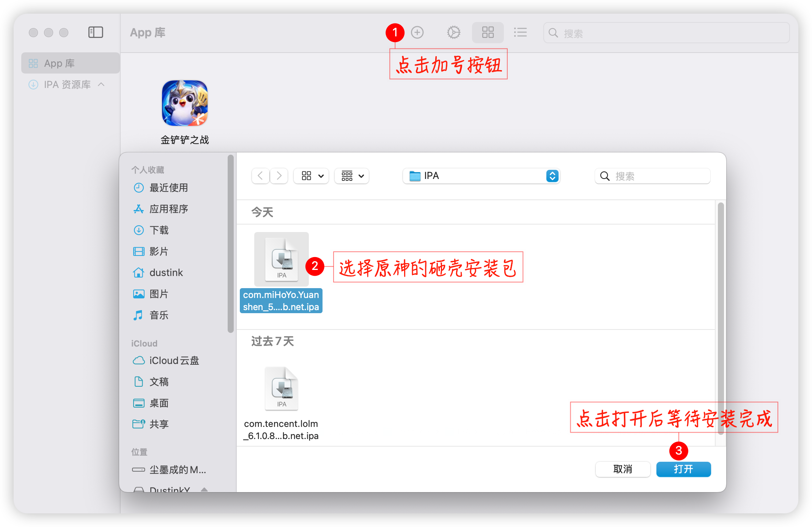The height and width of the screenshot is (527, 812).
Task: Select the com.miHoYo.Yuanshen IPA file
Action: click(x=281, y=260)
